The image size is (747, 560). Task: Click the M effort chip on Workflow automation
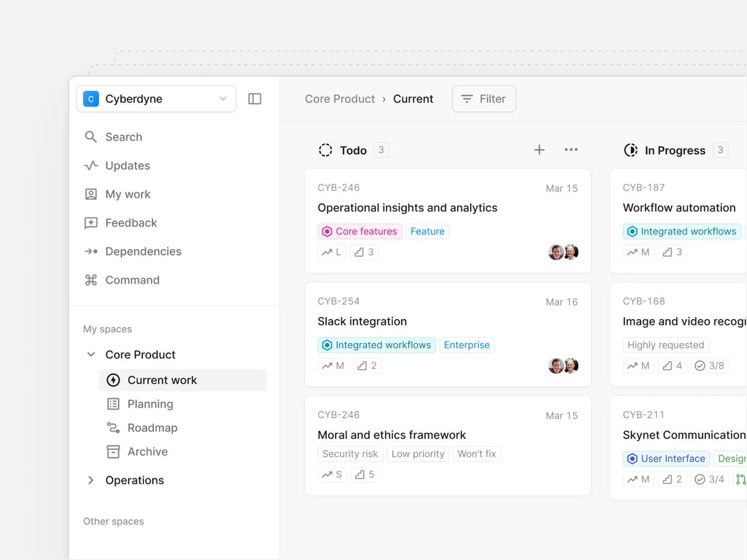point(639,252)
